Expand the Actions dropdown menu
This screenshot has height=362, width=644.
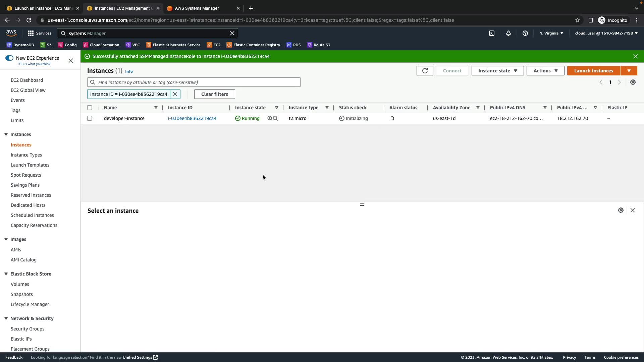[x=545, y=71]
